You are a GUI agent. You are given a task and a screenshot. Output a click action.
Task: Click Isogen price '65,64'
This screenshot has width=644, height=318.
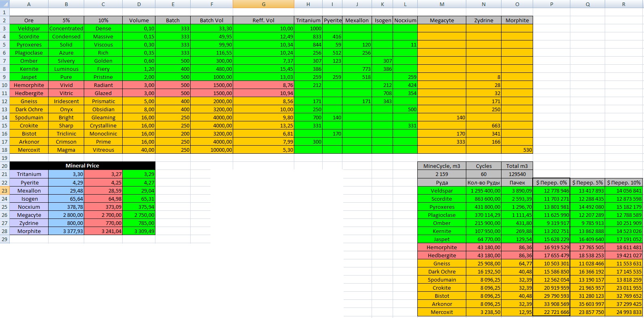click(66, 199)
